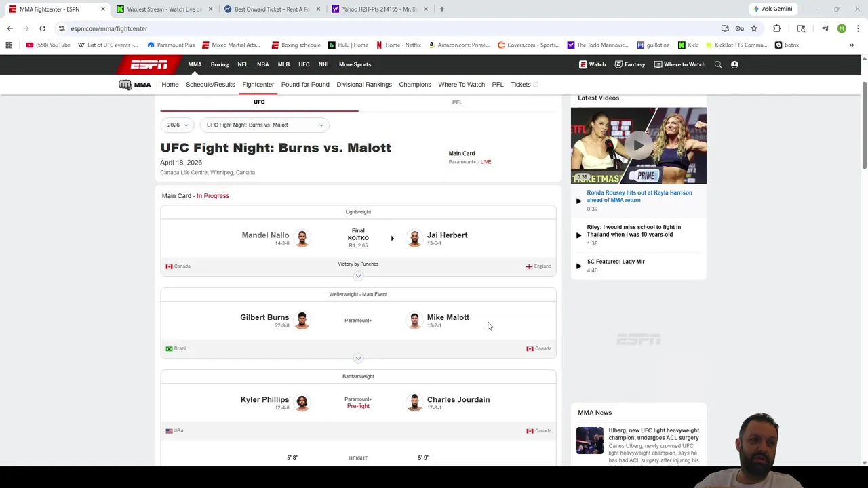The image size is (868, 488).
Task: Play the Ronda Rousey featured video
Action: click(638, 145)
